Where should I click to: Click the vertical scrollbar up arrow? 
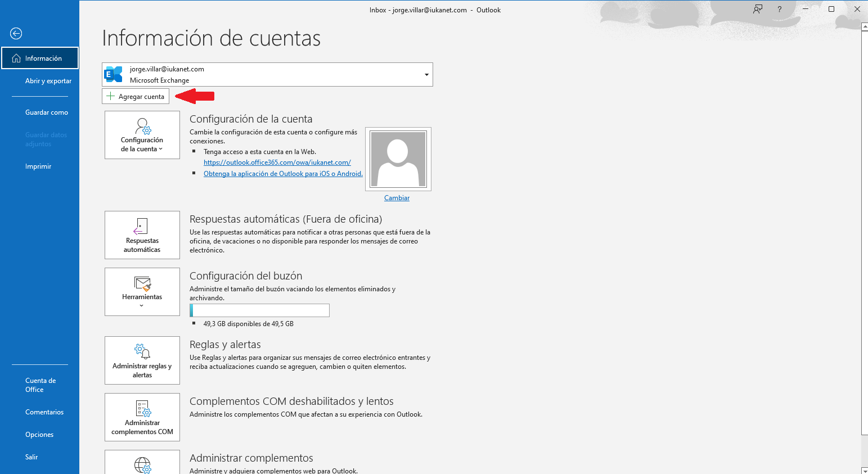(865, 26)
